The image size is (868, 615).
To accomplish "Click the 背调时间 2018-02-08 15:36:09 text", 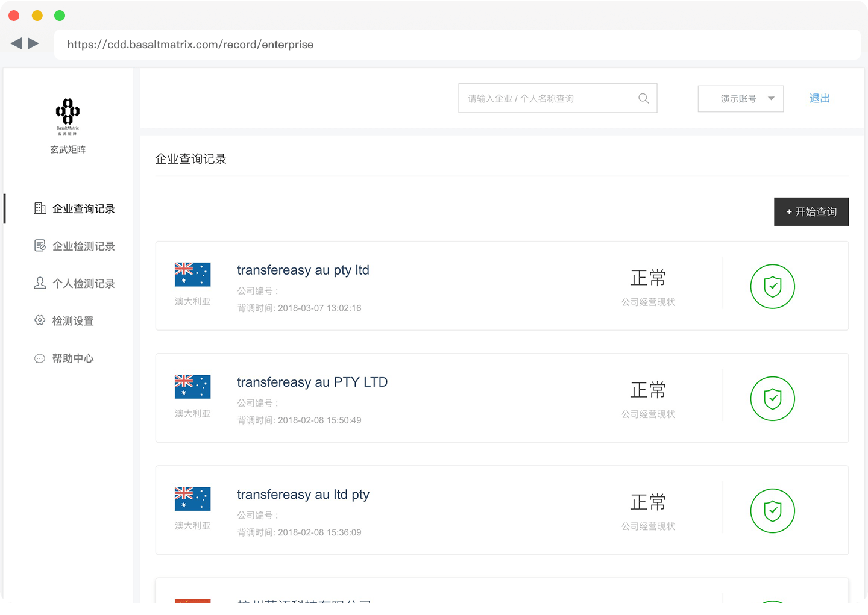I will click(x=299, y=532).
